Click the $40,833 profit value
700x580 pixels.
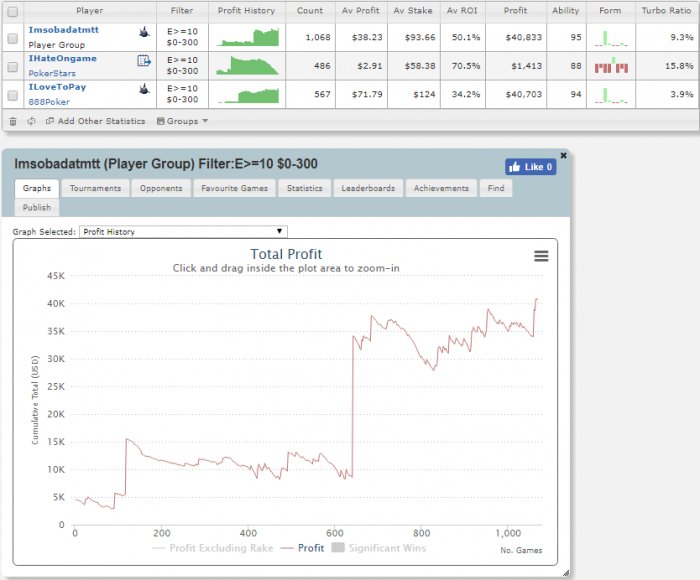point(524,38)
